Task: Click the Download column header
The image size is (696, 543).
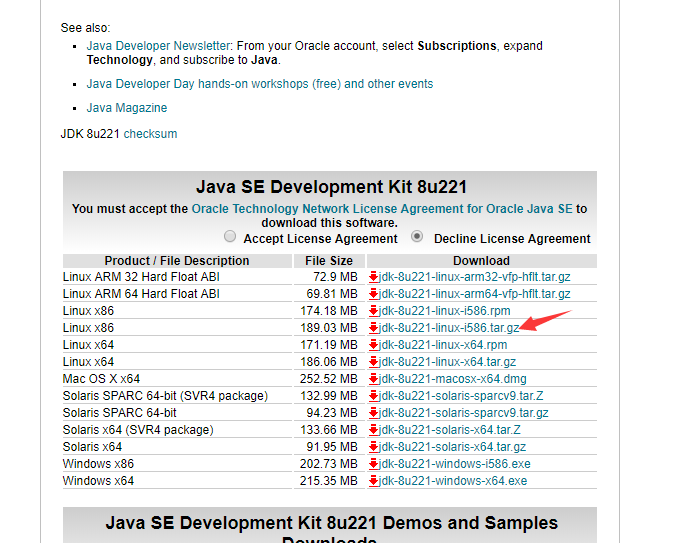Action: click(482, 261)
